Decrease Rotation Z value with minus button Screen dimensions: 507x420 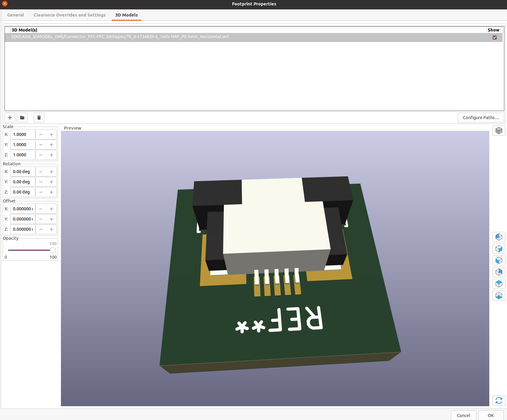click(x=41, y=192)
